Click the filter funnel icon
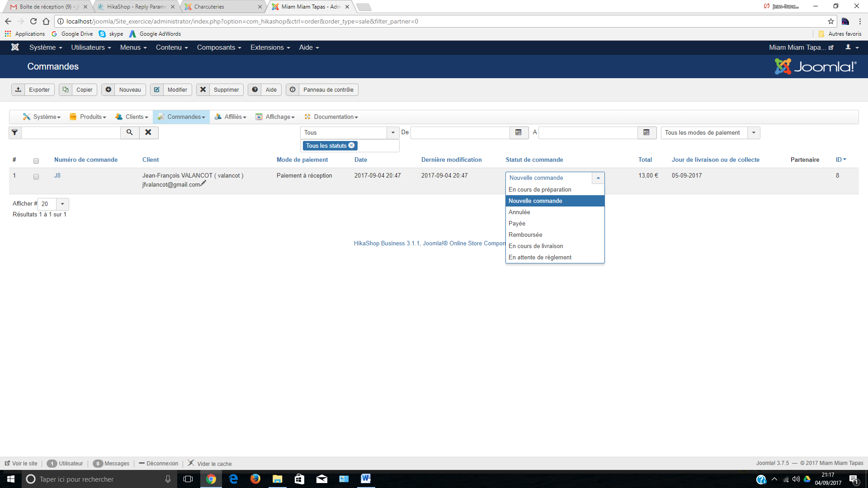This screenshot has height=488, width=868. 15,132
